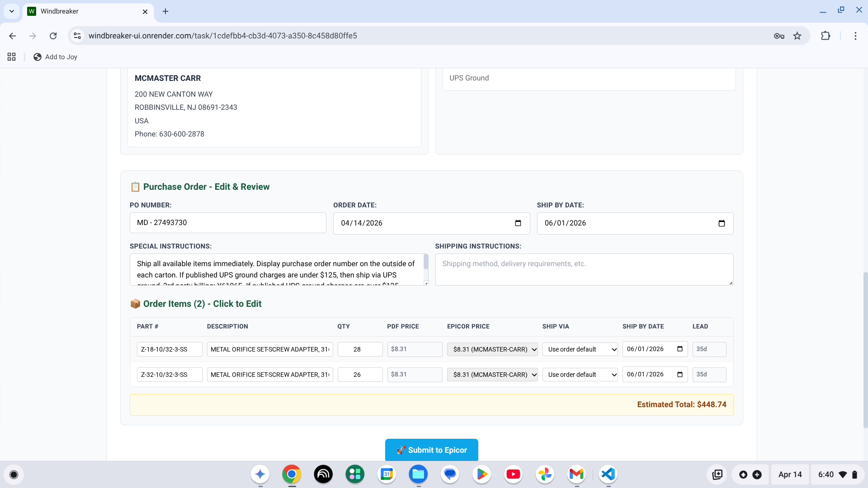Open a new browser tab

[165, 11]
